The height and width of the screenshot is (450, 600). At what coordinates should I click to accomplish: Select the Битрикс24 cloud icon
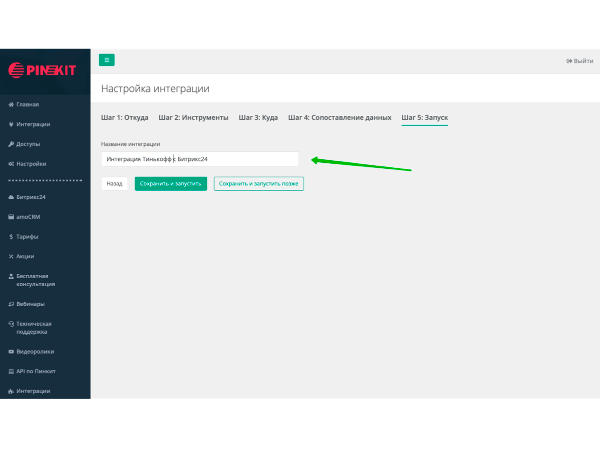click(10, 197)
